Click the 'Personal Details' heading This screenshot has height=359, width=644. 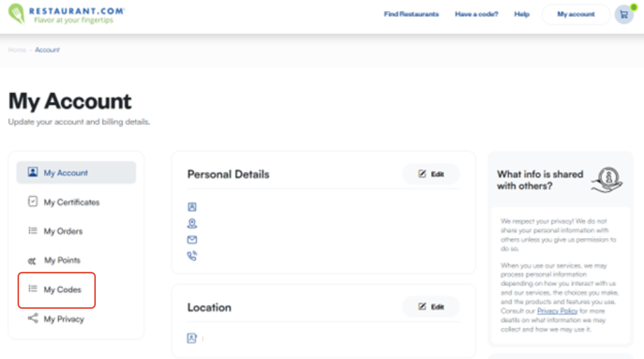[228, 174]
